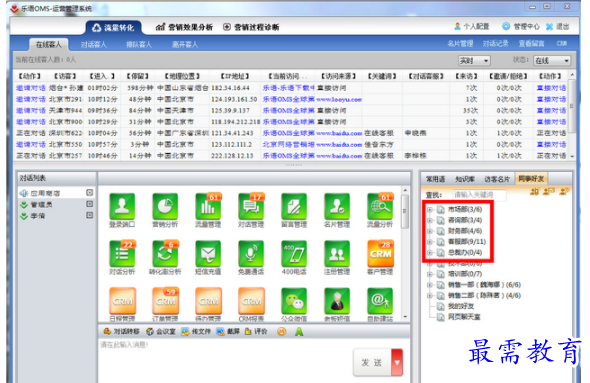Open the emoji smiley picker
Viewport: 590px width, 383px height.
(281, 331)
